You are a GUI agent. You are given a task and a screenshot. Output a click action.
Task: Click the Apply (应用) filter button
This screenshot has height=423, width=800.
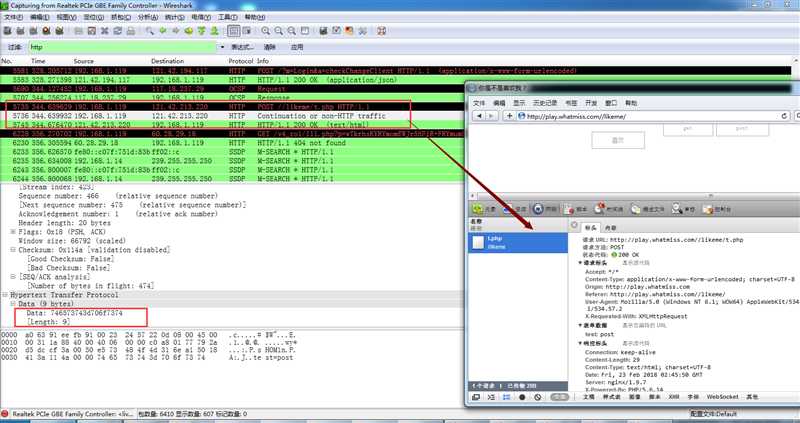coord(297,47)
